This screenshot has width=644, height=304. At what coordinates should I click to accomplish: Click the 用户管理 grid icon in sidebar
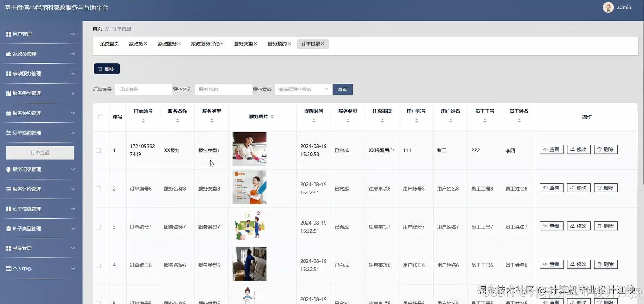8,34
